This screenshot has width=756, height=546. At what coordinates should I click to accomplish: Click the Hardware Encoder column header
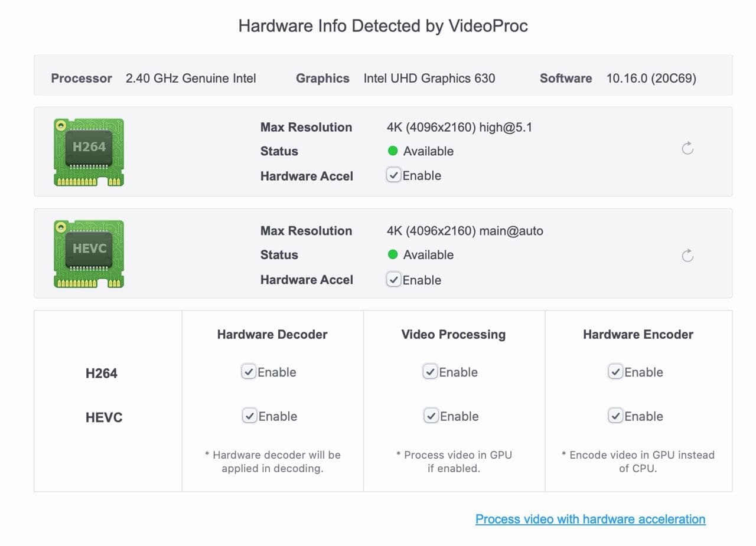tap(638, 335)
